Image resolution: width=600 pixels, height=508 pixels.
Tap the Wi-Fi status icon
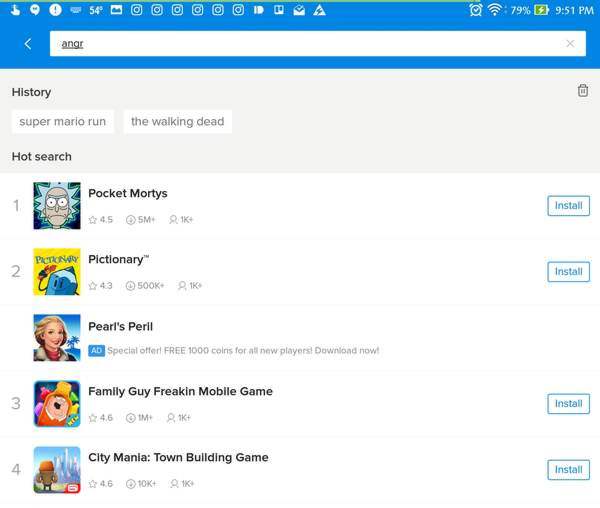pyautogui.click(x=495, y=10)
